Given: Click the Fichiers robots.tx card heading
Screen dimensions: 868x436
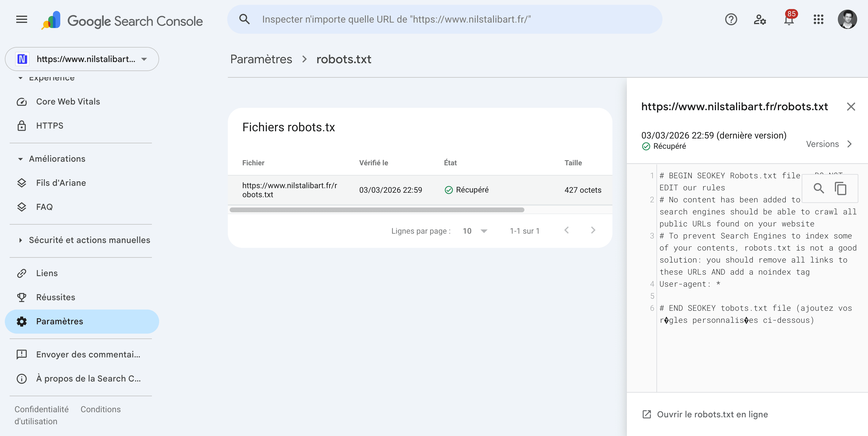Looking at the screenshot, I should [x=288, y=127].
